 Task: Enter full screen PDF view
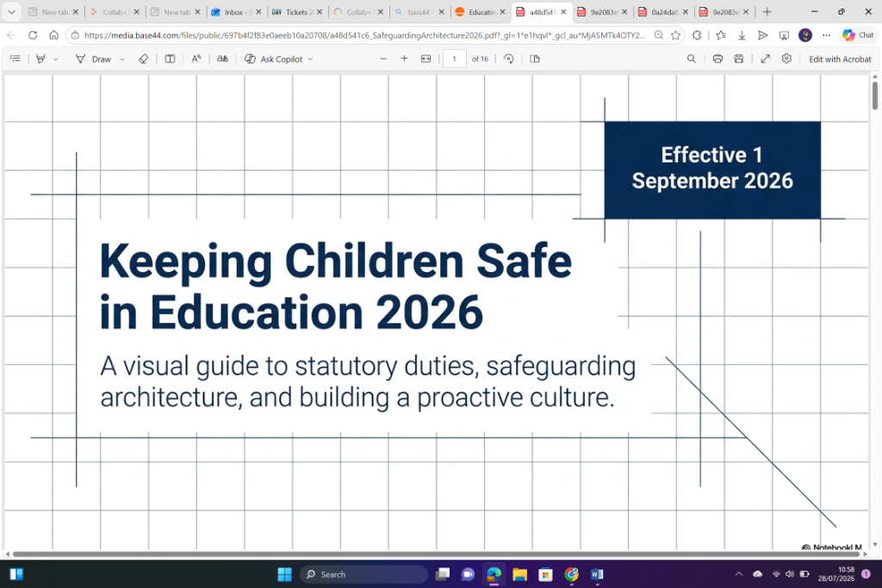tap(765, 59)
